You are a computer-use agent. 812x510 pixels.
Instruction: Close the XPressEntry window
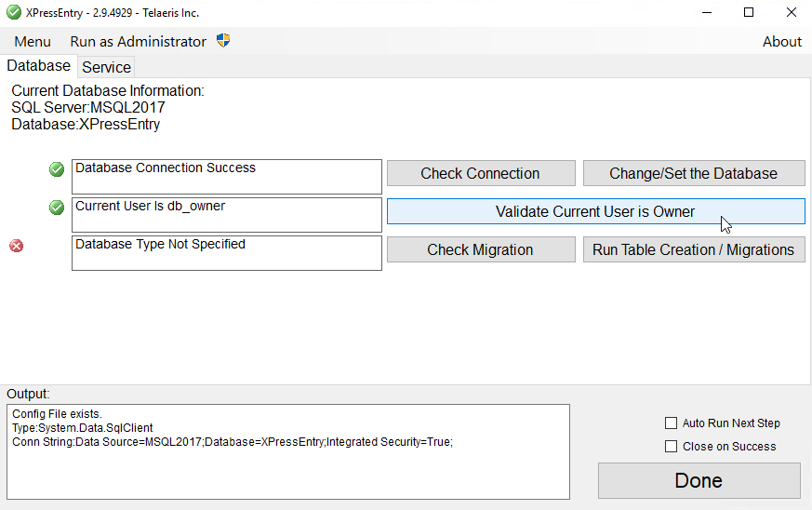tap(792, 12)
